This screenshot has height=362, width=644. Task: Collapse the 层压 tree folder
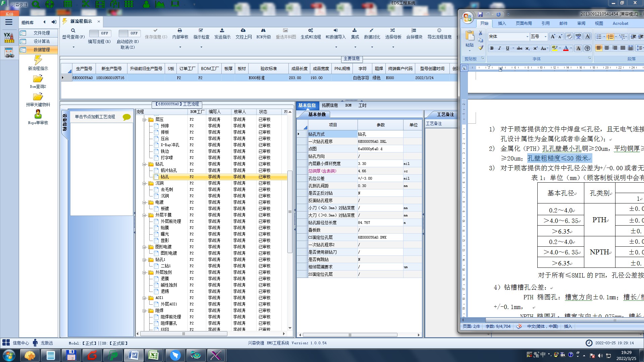pyautogui.click(x=145, y=120)
